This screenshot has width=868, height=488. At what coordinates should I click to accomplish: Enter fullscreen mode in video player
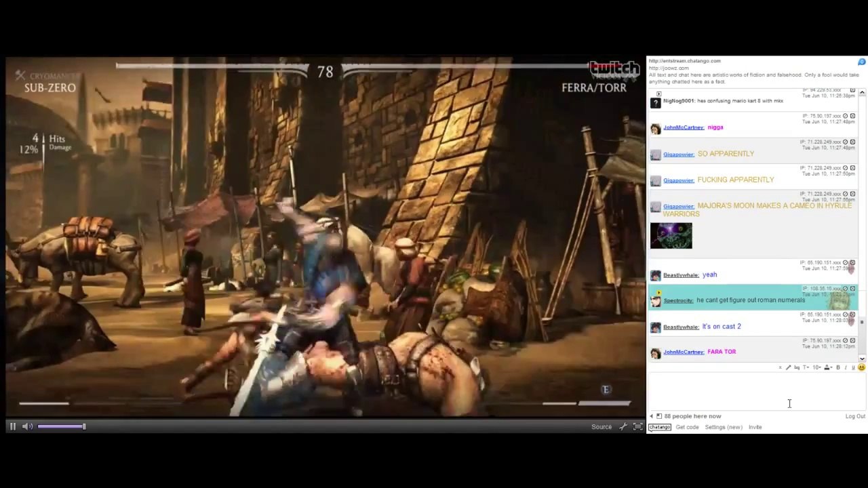(637, 426)
